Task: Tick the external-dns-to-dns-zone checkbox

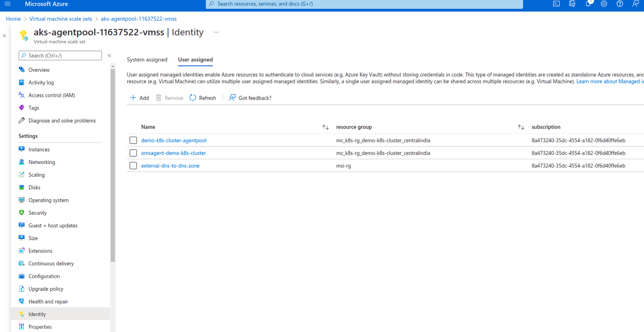Action: tap(133, 166)
